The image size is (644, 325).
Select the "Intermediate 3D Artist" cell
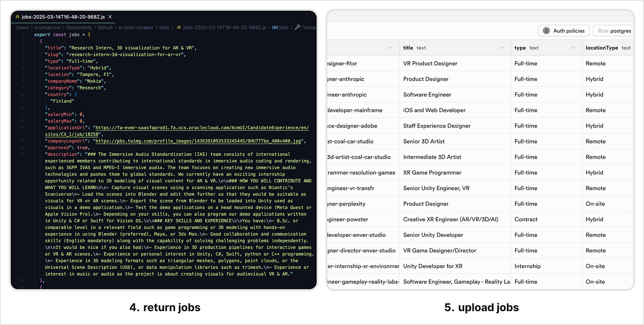point(455,157)
